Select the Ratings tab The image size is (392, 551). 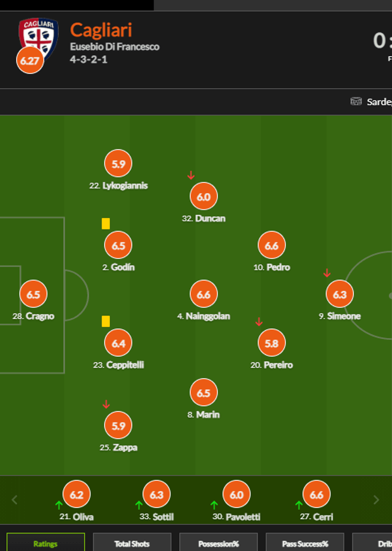46,543
